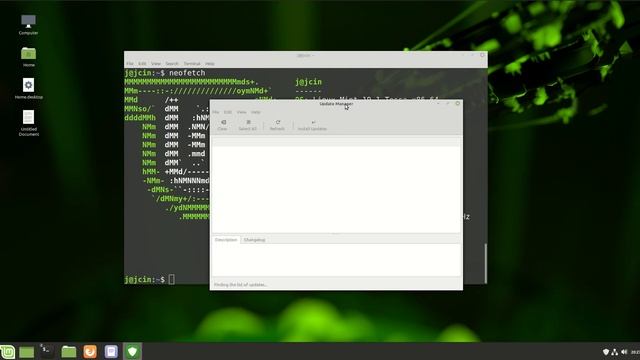Click the terminal prompt at the bottom
This screenshot has height=360, width=640.
[x=149, y=280]
